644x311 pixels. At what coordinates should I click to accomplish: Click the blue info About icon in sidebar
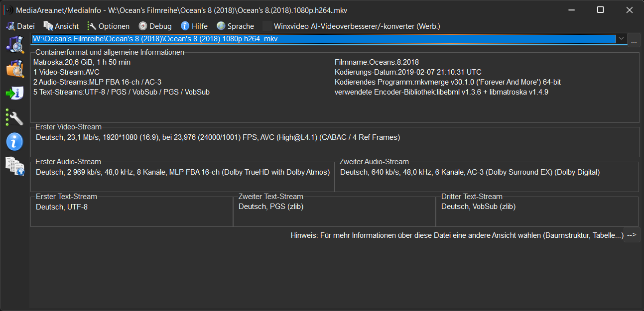pos(14,141)
